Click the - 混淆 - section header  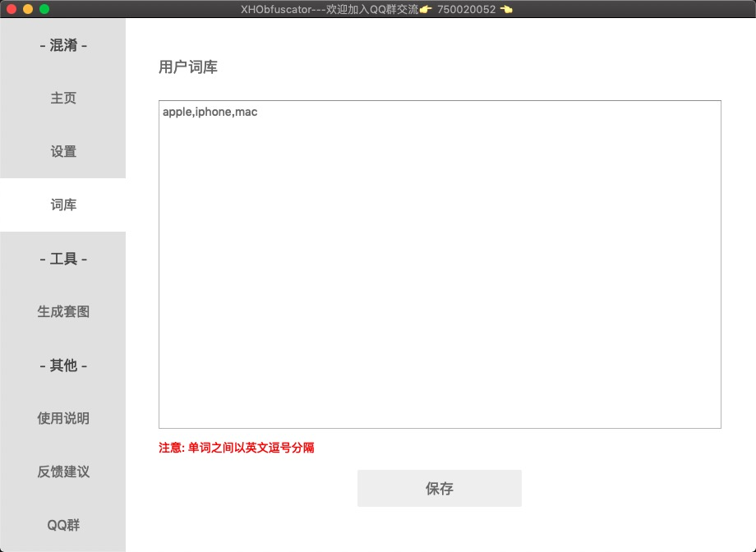63,45
